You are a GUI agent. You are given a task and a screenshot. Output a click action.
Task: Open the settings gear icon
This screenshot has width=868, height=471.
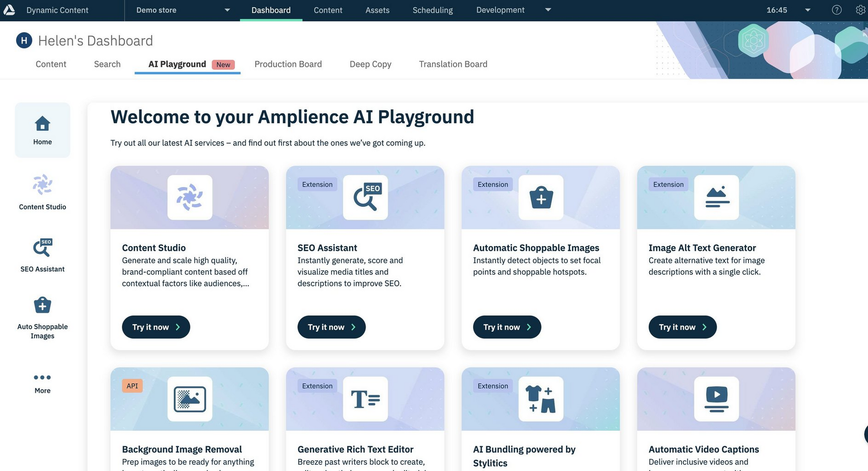point(861,10)
